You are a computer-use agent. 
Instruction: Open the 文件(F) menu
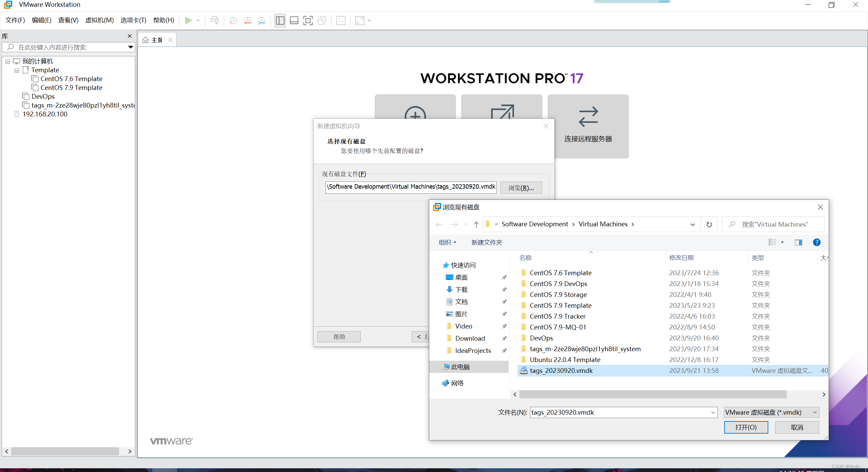pos(15,20)
